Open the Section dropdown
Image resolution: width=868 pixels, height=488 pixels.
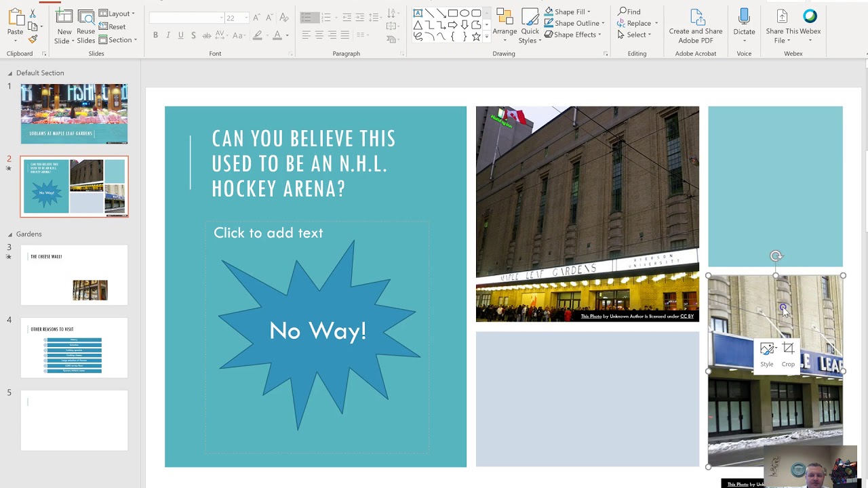(118, 40)
